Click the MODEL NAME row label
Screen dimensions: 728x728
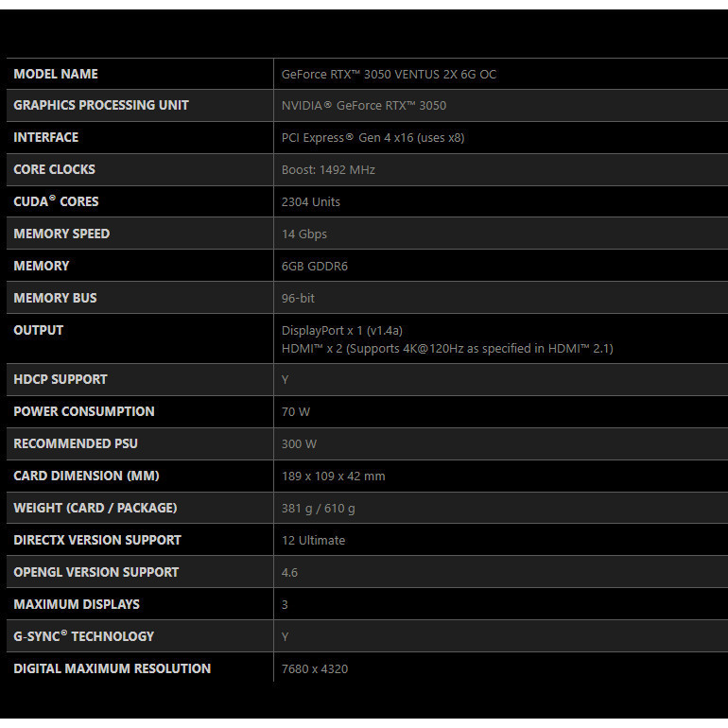(56, 74)
